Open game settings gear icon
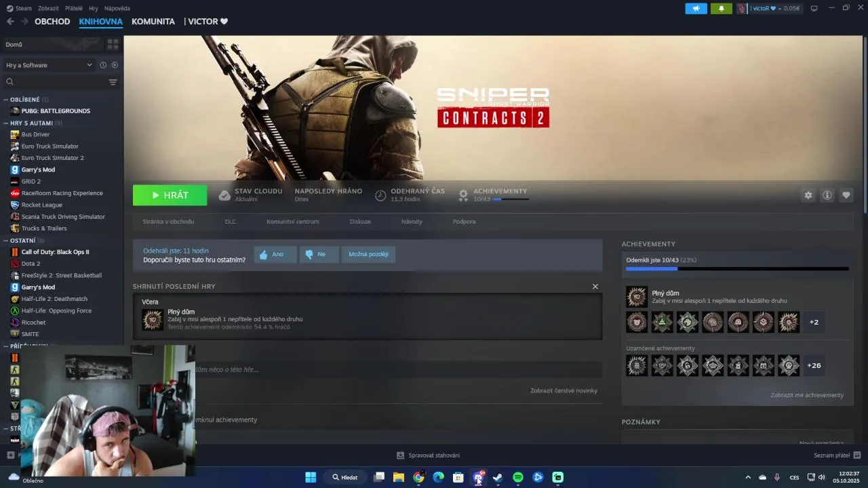 pos(808,195)
